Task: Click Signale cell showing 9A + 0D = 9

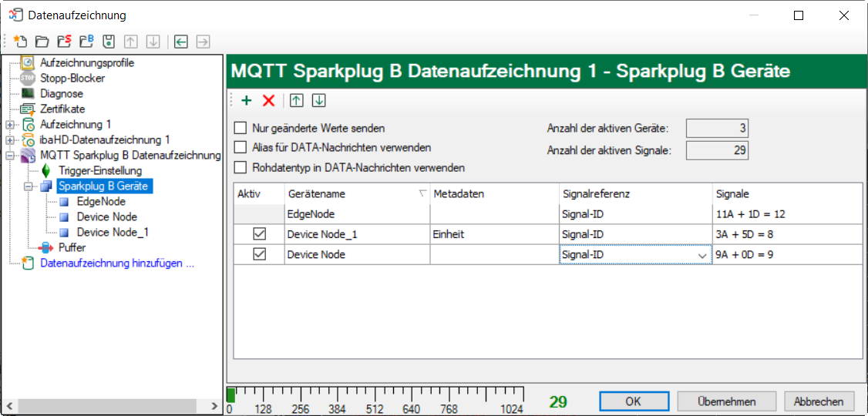Action: tap(786, 255)
